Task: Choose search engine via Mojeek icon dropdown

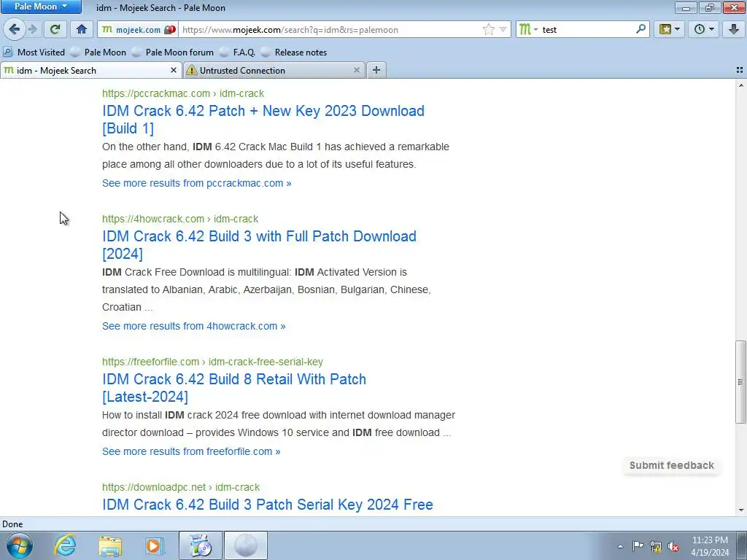Action: tap(528, 29)
